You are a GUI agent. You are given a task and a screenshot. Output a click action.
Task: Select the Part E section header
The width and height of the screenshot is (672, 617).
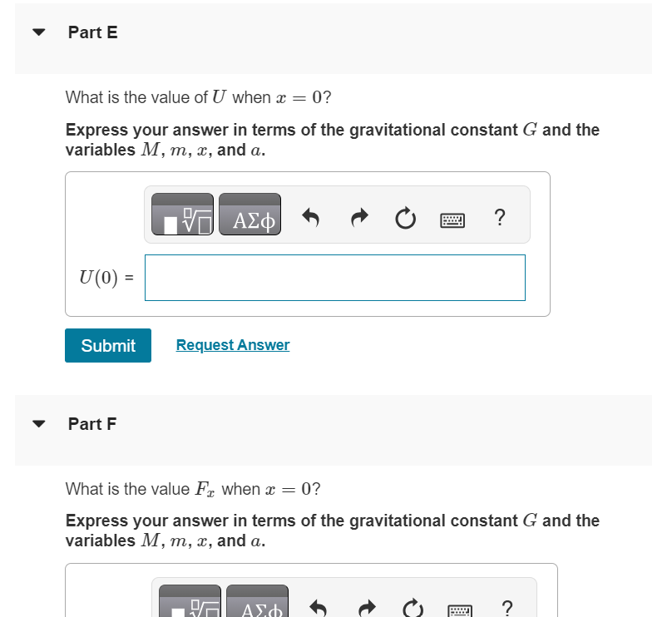[93, 32]
